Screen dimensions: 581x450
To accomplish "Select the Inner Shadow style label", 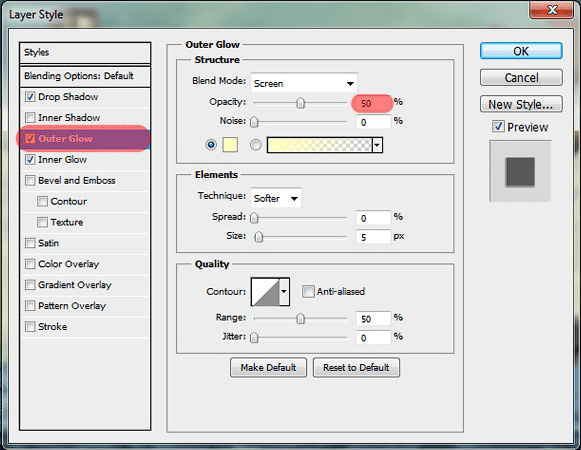I will pyautogui.click(x=69, y=118).
